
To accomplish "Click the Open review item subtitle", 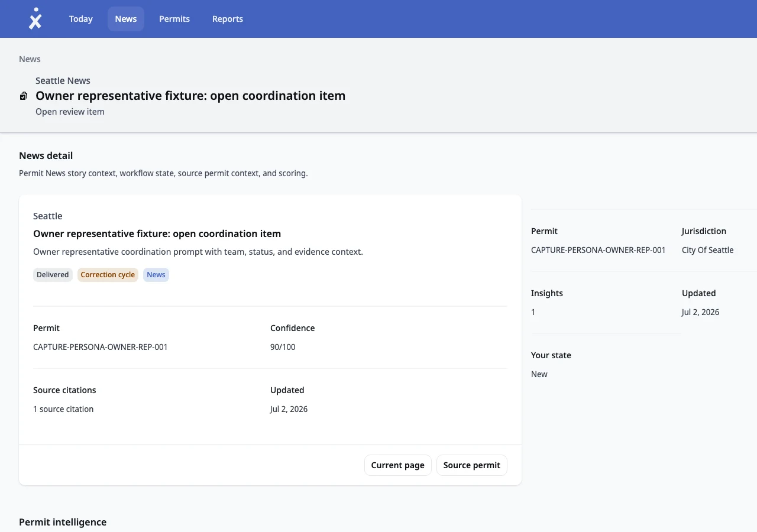I will [70, 112].
